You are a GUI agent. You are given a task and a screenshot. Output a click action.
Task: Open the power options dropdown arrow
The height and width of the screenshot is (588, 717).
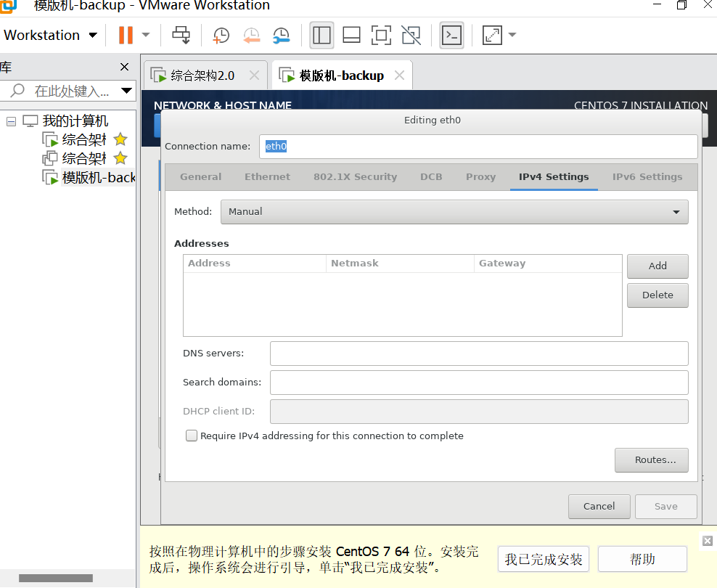pyautogui.click(x=146, y=35)
